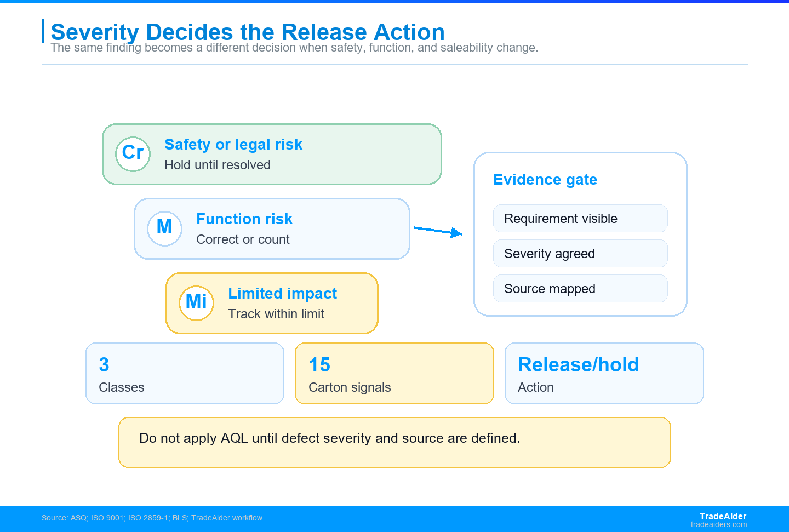Click the Hold until resolved text
This screenshot has width=789, height=532.
tap(218, 165)
